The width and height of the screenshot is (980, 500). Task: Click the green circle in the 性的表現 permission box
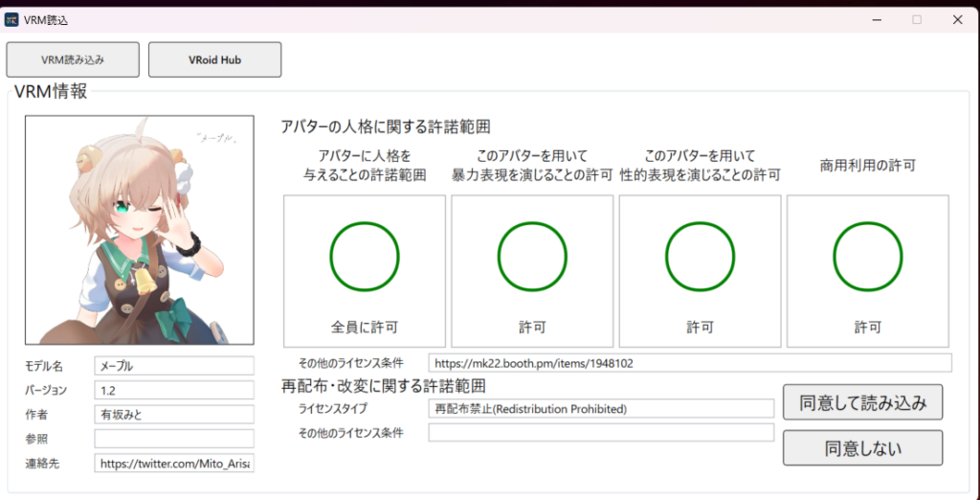tap(700, 256)
